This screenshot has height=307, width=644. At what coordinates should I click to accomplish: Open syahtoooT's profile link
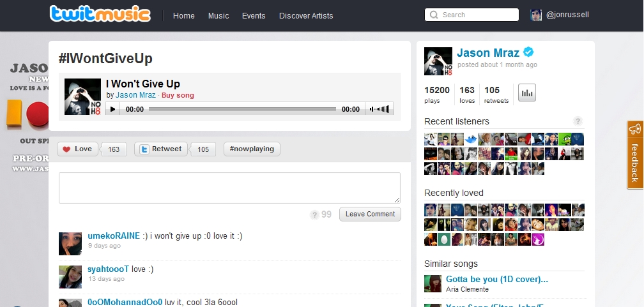pos(109,269)
